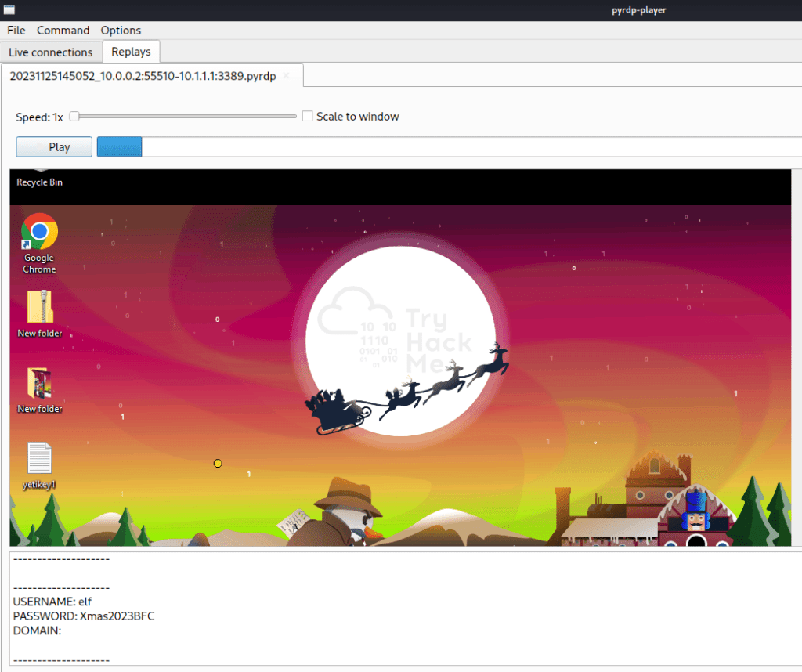Open the File menu
The height and width of the screenshot is (672, 802).
(x=16, y=31)
